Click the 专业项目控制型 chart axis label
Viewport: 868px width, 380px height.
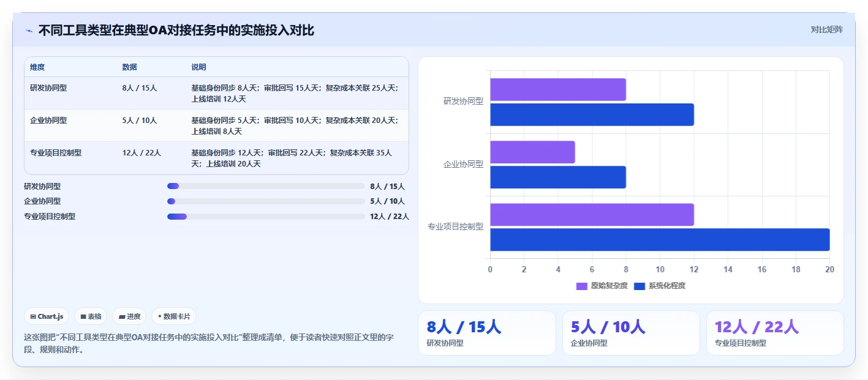click(x=455, y=227)
